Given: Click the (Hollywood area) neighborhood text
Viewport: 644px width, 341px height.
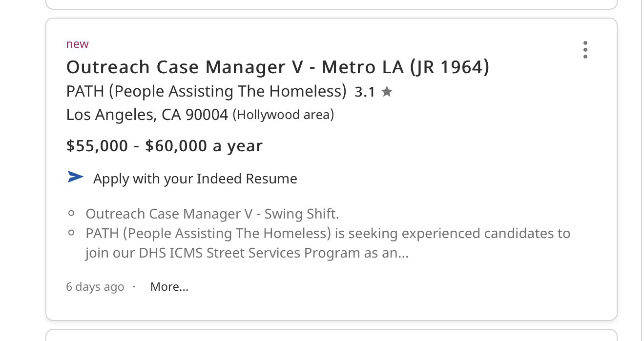Looking at the screenshot, I should click(283, 115).
